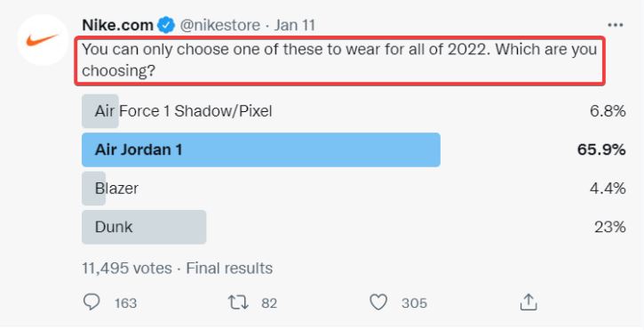Open the share upload icon

[529, 302]
